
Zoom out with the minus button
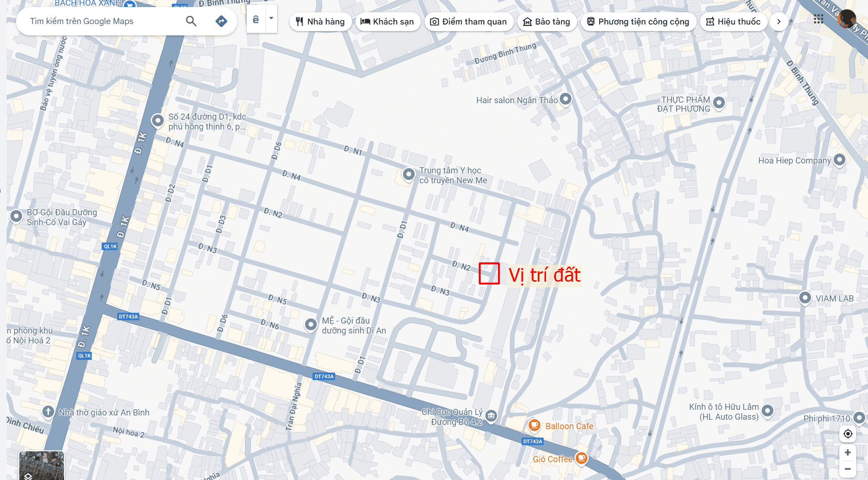coord(848,469)
